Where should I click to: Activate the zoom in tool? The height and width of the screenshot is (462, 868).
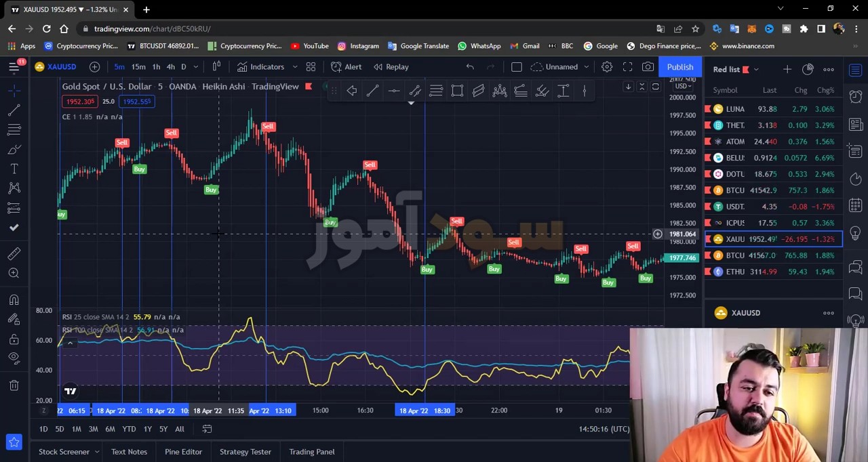pos(14,273)
